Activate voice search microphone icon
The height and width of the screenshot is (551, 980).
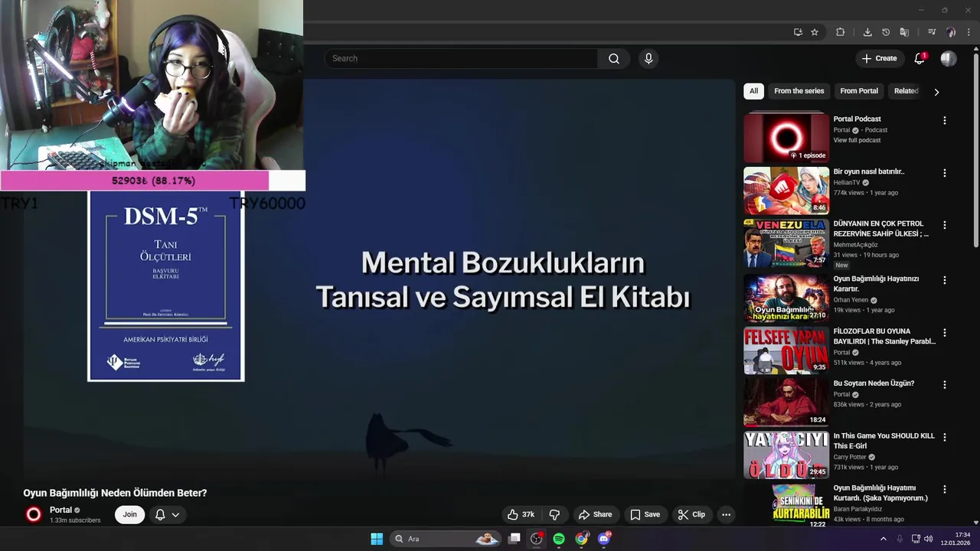(x=648, y=59)
